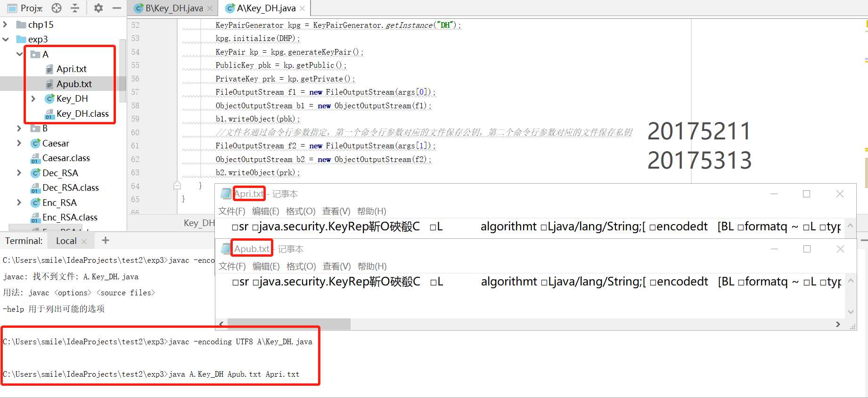
Task: Click the Apub.txt Notepad app icon
Action: click(x=226, y=249)
